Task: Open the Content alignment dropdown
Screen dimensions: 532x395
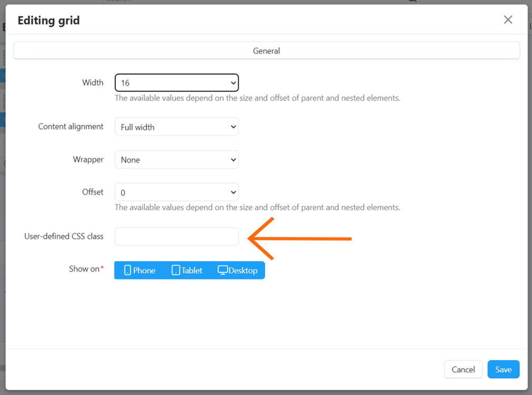Action: point(177,127)
